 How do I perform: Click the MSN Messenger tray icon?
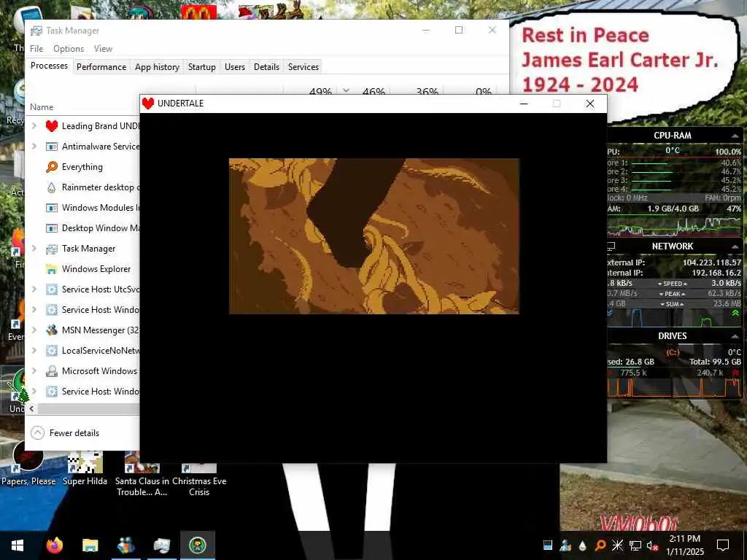click(x=565, y=545)
